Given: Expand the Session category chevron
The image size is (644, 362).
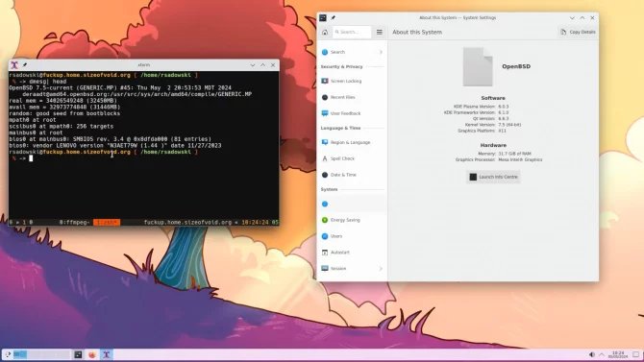Looking at the screenshot, I should pos(381,269).
